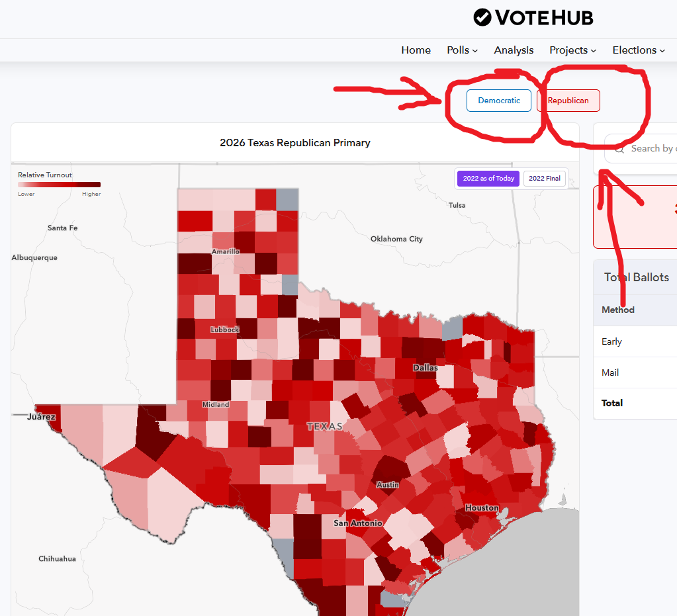Select the Houston label on the map
Viewport: 677px width, 616px height.
[482, 507]
